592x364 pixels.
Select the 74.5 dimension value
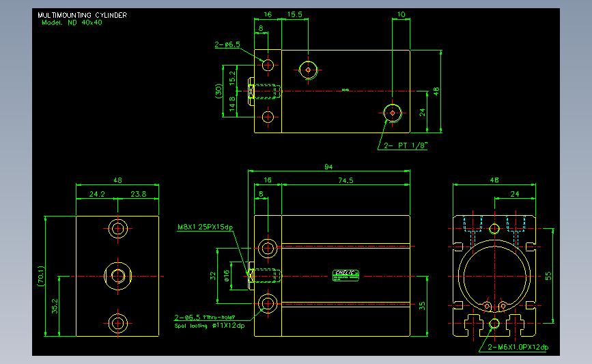click(x=346, y=180)
